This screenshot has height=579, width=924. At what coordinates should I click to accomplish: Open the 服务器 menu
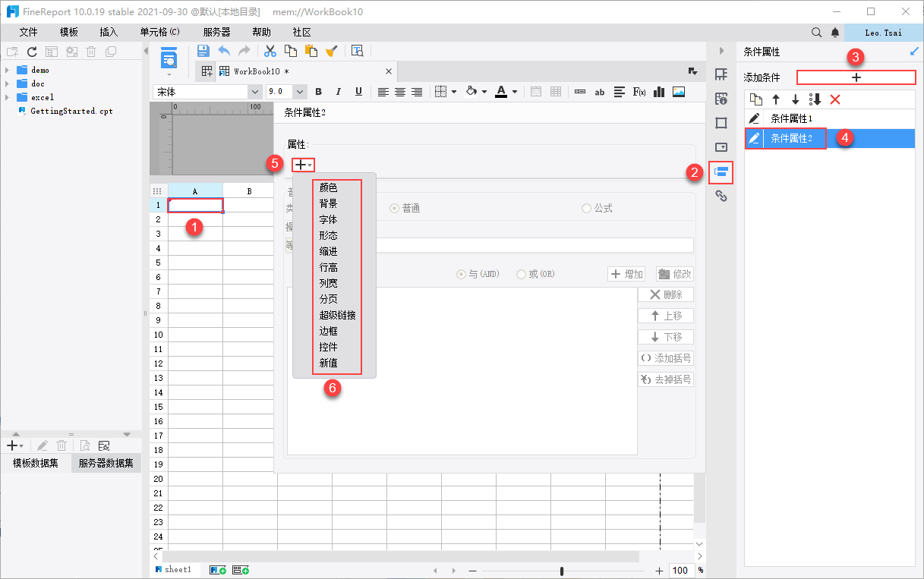pos(216,33)
